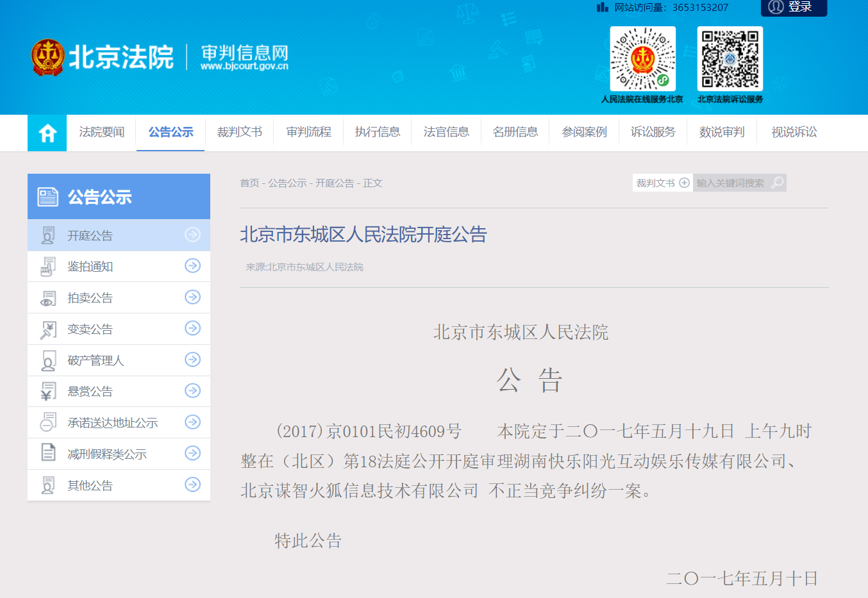Click the 悬赏公告 sidebar icon

(48, 392)
